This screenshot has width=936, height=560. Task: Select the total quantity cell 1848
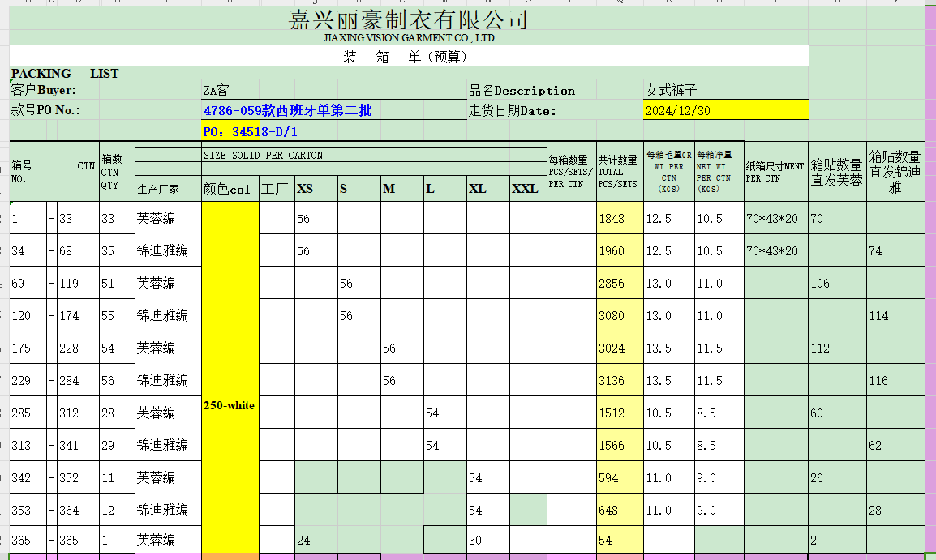612,219
